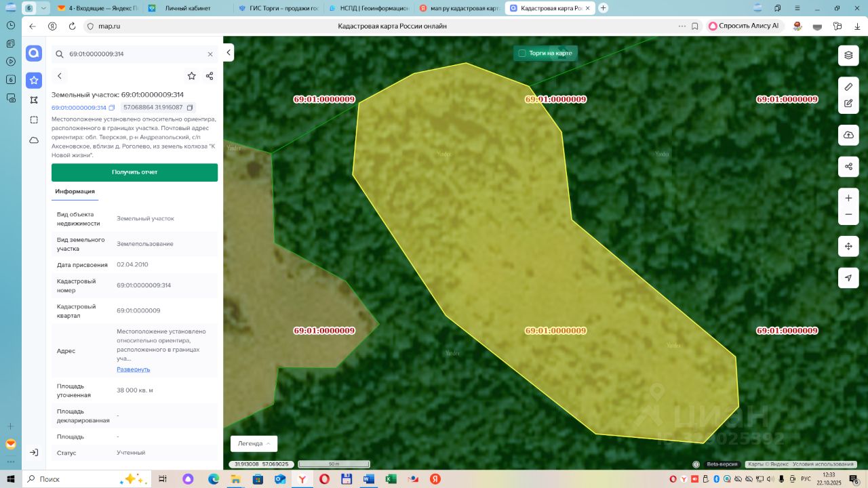
Task: Switch to the 'мап ру кадастровая карта' tab
Action: [x=458, y=8]
